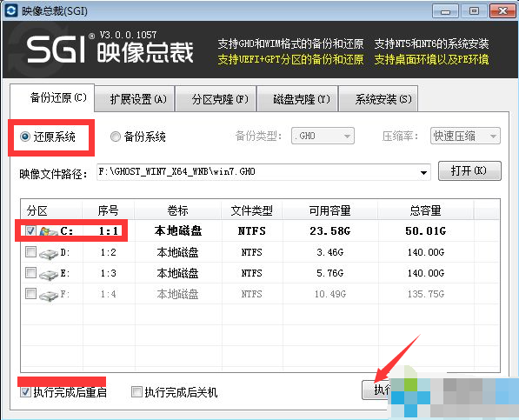
Task: Click the 分区 column header
Action: pos(51,210)
